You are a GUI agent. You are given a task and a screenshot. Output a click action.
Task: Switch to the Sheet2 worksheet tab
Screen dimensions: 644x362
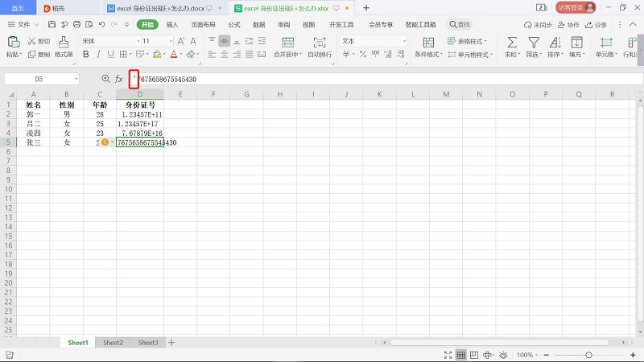[x=113, y=343]
